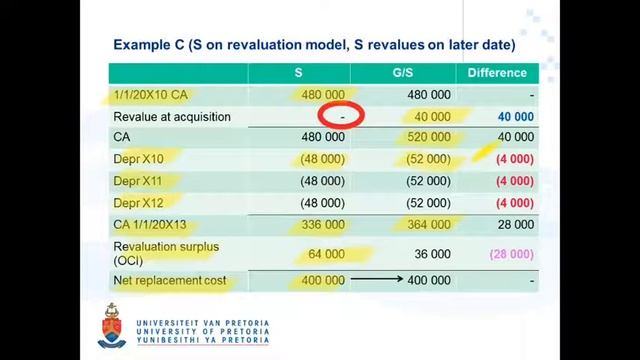Select the 'Depr X10' row label
Viewport: 640px width, 360px height.
(x=138, y=159)
